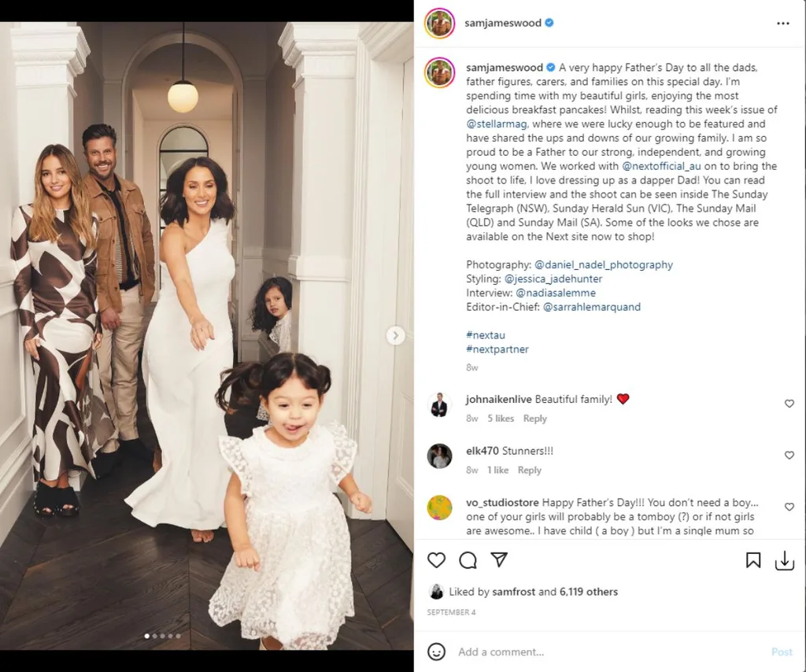Go to next photo with the arrow

tap(395, 335)
